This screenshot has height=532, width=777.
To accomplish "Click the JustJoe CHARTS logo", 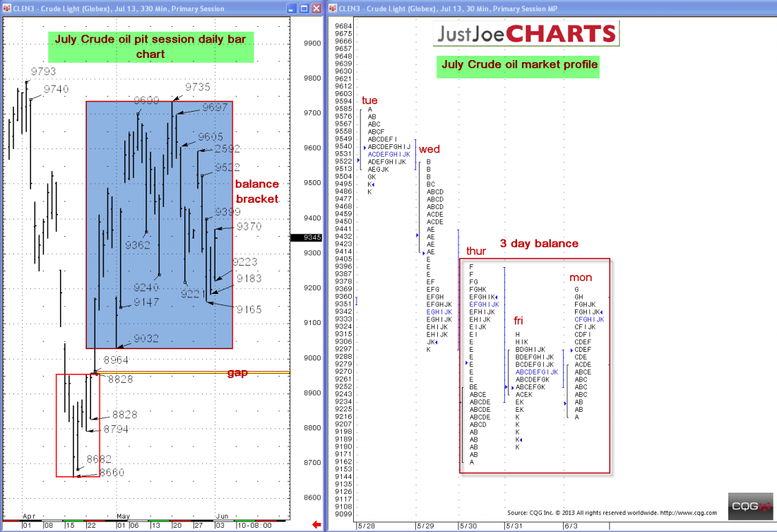I will [526, 33].
